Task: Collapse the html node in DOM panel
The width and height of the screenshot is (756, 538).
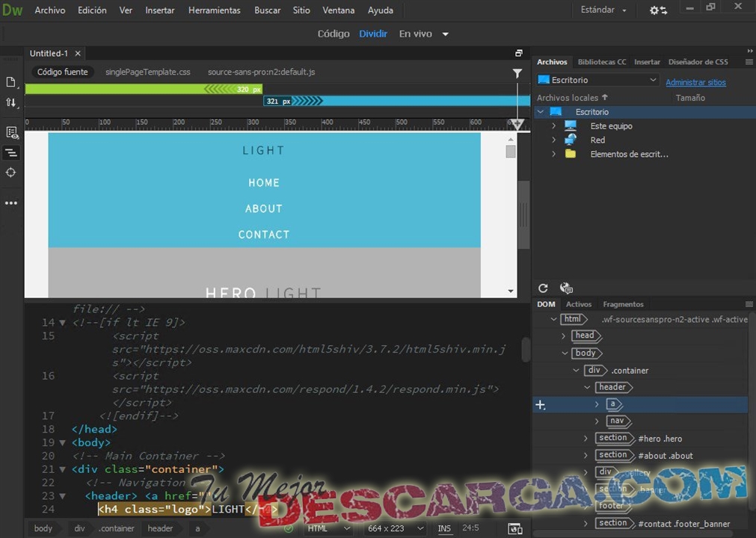Action: click(553, 319)
